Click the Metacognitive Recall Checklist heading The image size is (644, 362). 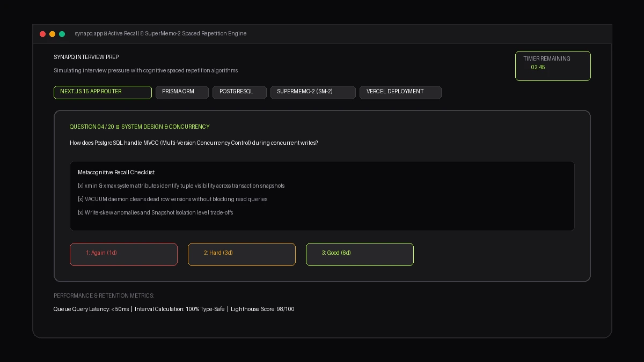pyautogui.click(x=116, y=172)
